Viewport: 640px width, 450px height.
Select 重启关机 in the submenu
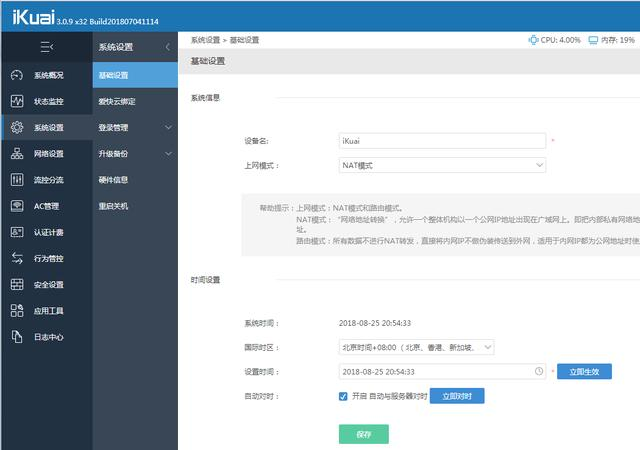tap(113, 206)
